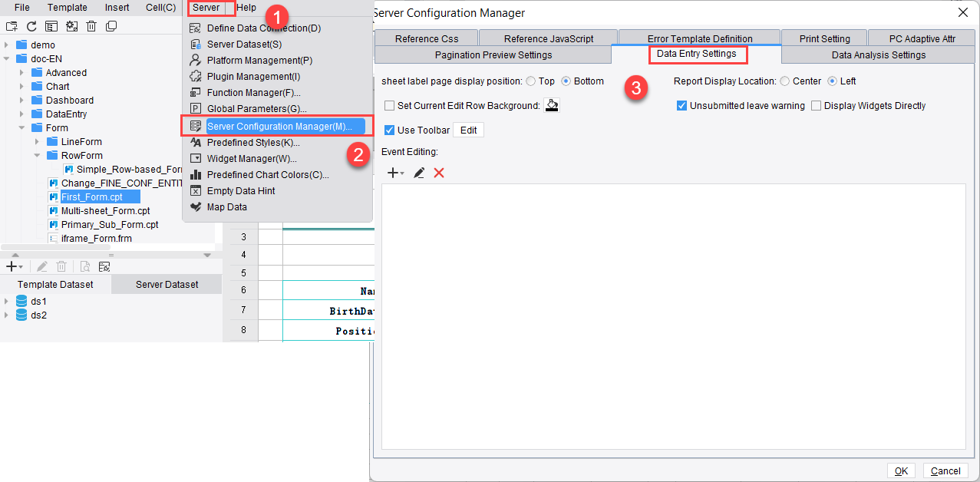This screenshot has width=980, height=482.
Task: Click the Predefined Chart Colors bar icon
Action: (x=195, y=175)
